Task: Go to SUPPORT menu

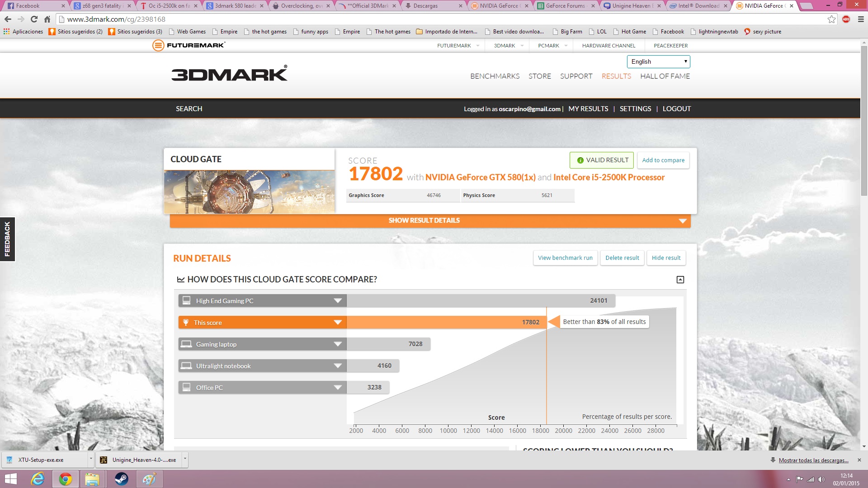Action: [576, 76]
